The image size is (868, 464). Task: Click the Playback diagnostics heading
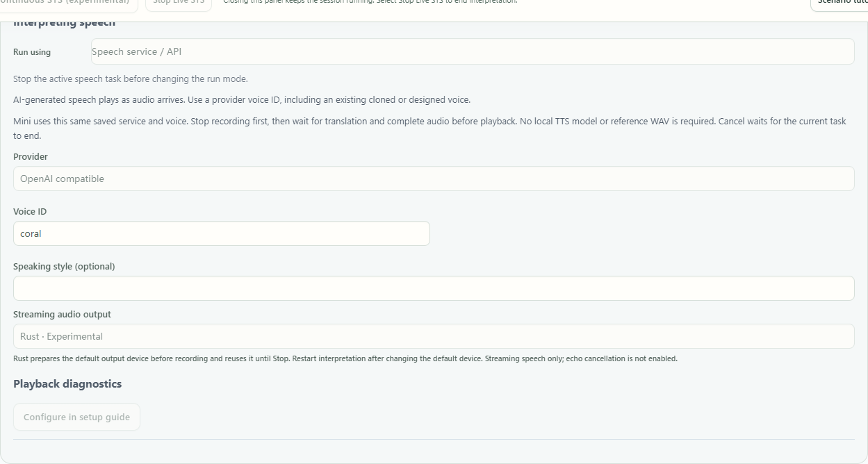[x=67, y=384]
